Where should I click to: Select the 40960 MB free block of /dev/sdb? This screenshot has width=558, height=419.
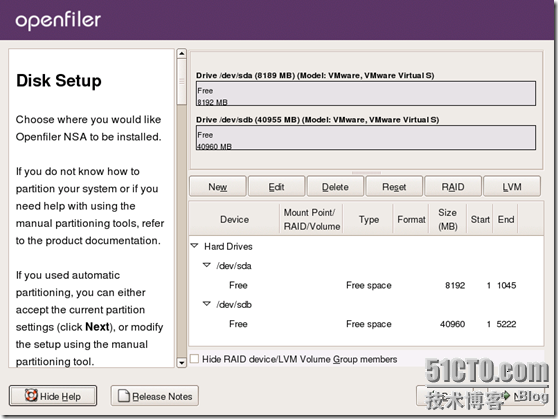pos(366,137)
